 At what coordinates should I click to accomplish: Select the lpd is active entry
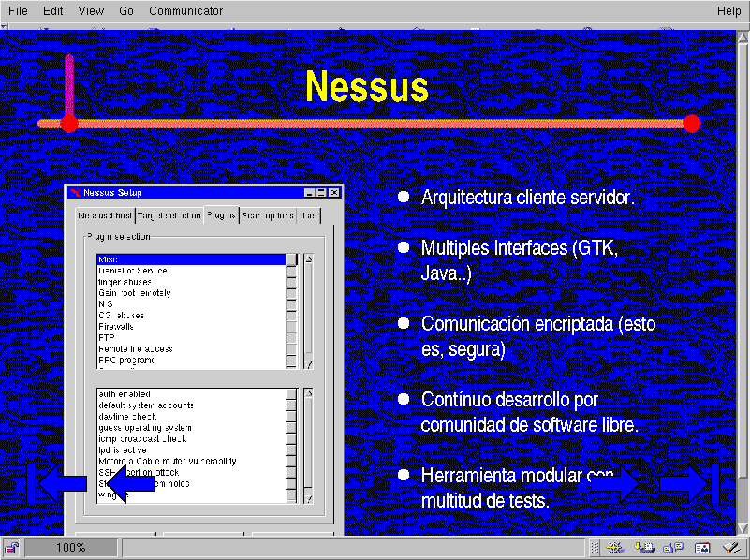click(x=191, y=450)
